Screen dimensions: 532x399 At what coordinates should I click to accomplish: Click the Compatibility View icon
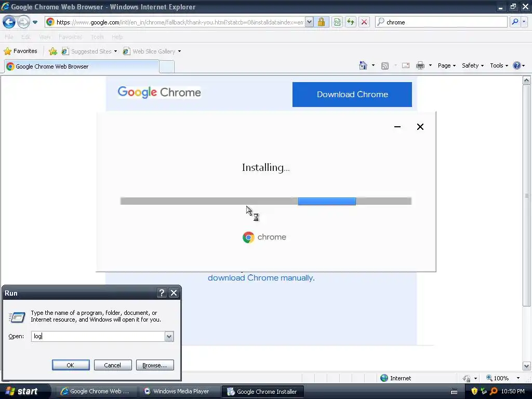(337, 22)
